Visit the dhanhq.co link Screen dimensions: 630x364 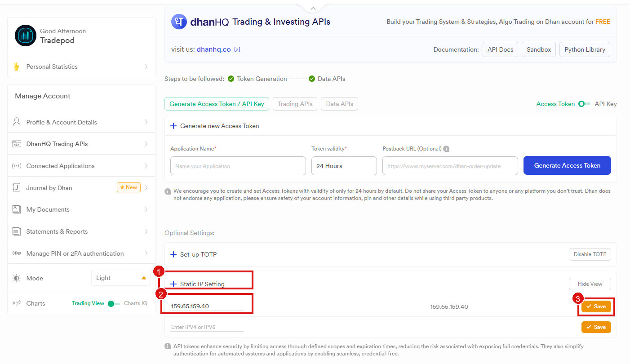pyautogui.click(x=214, y=49)
